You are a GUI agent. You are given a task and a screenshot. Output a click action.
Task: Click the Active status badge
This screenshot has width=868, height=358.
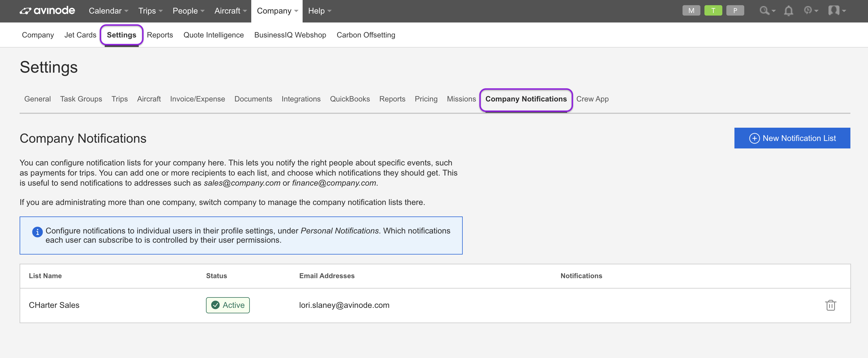228,305
